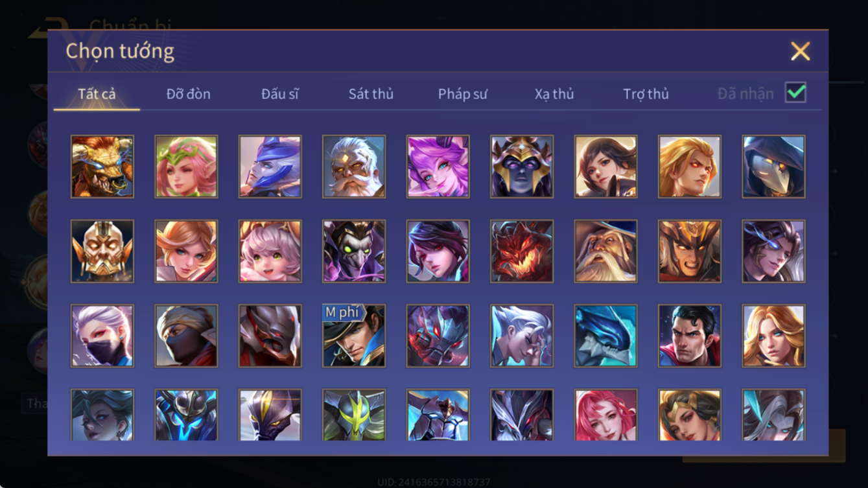The image size is (868, 488).
Task: Close the "Chọn tướng" dialog
Action: coord(800,51)
